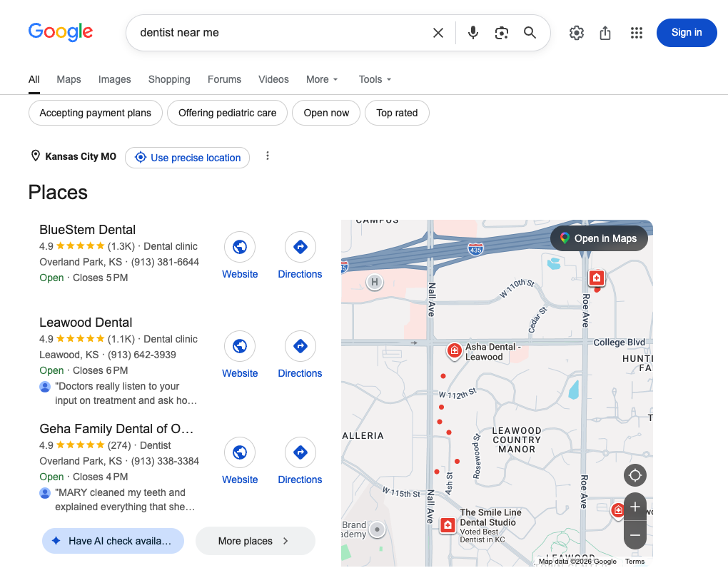Image resolution: width=728 pixels, height=578 pixels.
Task: Click the Website label under BlueStem Dental
Action: pos(240,275)
